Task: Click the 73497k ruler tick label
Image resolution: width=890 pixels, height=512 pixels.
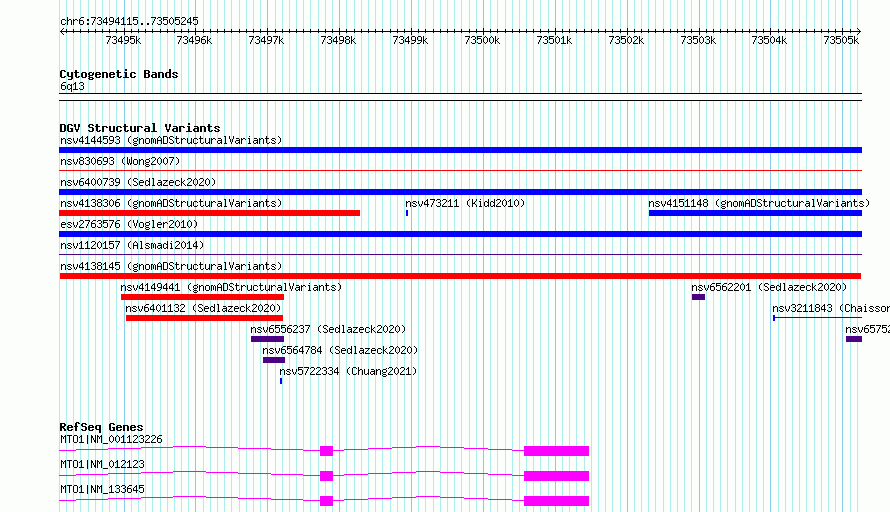Action: [266, 40]
